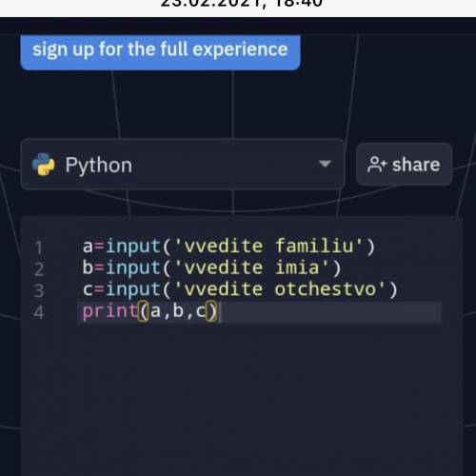Viewport: 476px width, 476px height.
Task: Place cursor in 'vvedite familiu' string
Action: pos(268,247)
